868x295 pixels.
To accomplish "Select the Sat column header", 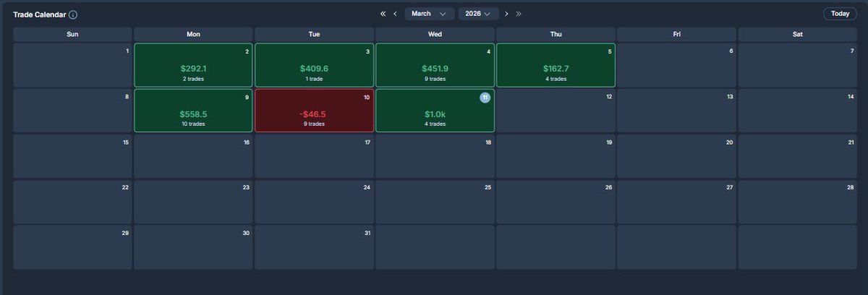I will (797, 34).
